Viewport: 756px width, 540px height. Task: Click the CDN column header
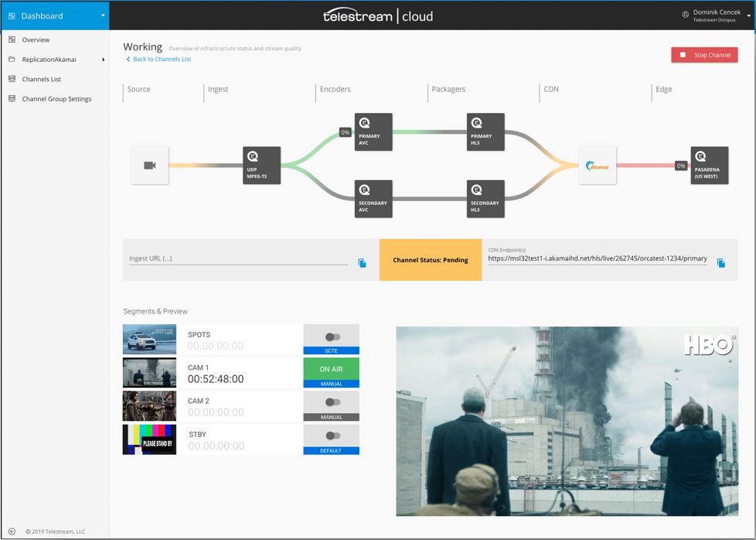pyautogui.click(x=551, y=89)
